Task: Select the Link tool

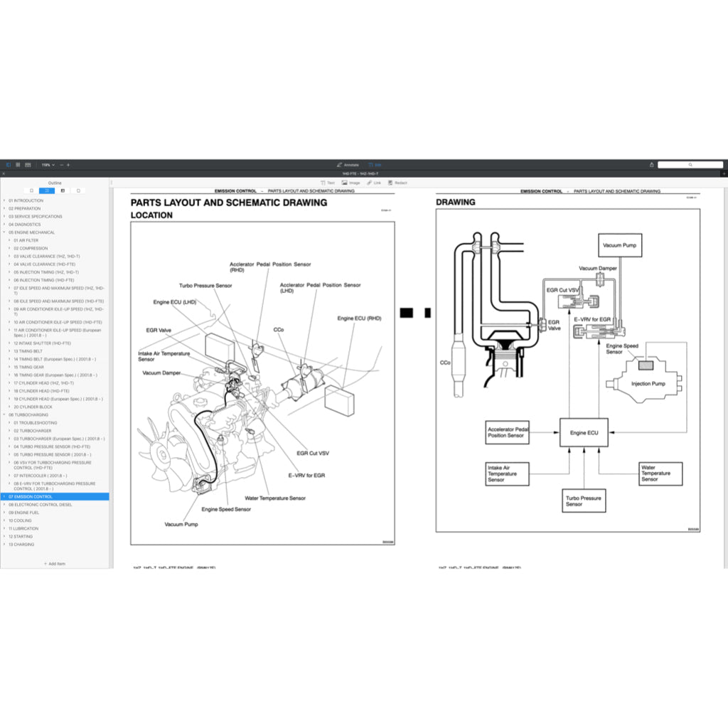Action: tap(374, 183)
